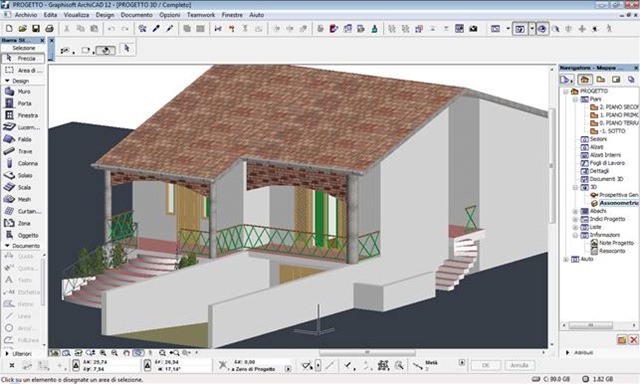Image resolution: width=640 pixels, height=384 pixels.
Task: Open the Design menu
Action: [x=105, y=15]
